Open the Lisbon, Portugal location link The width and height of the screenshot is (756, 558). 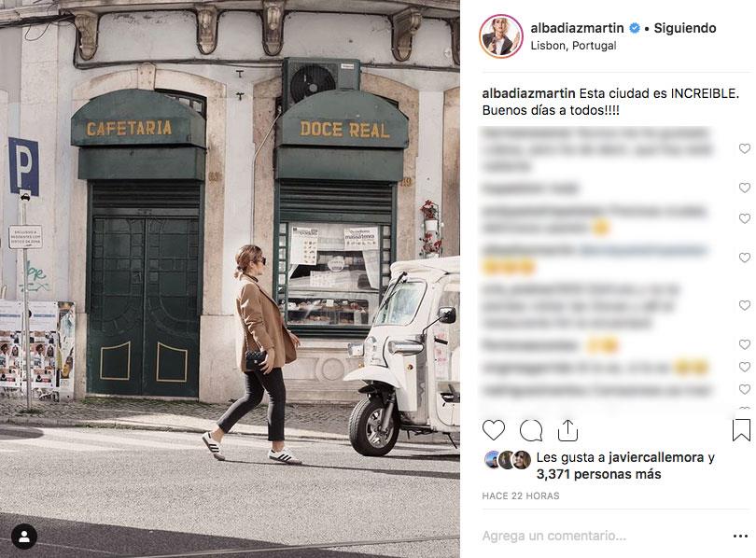[573, 46]
